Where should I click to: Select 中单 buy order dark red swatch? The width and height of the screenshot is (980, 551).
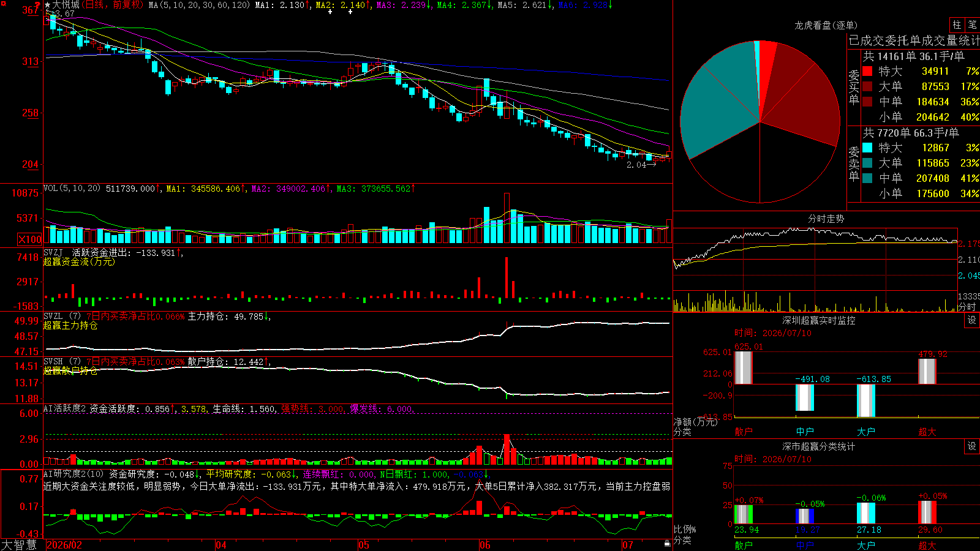coord(867,102)
